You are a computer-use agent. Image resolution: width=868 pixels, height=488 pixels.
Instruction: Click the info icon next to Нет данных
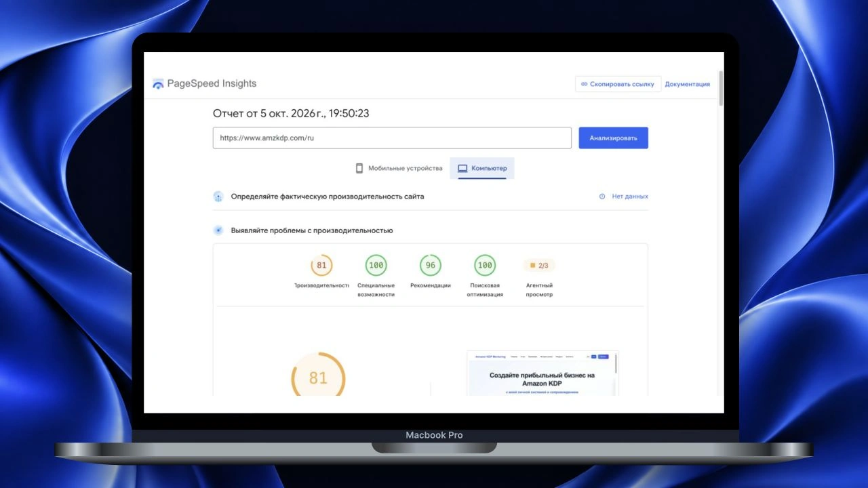click(x=602, y=197)
